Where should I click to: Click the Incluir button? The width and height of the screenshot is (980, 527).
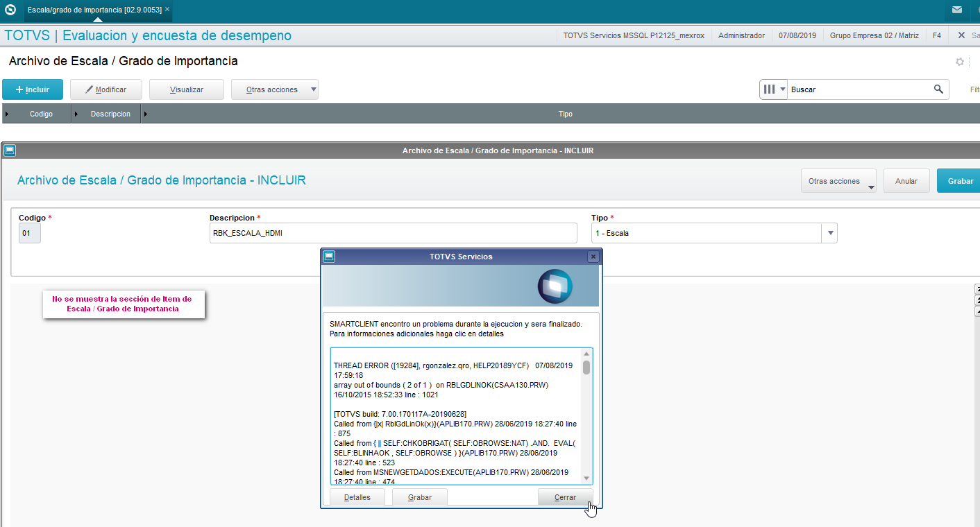[x=33, y=89]
